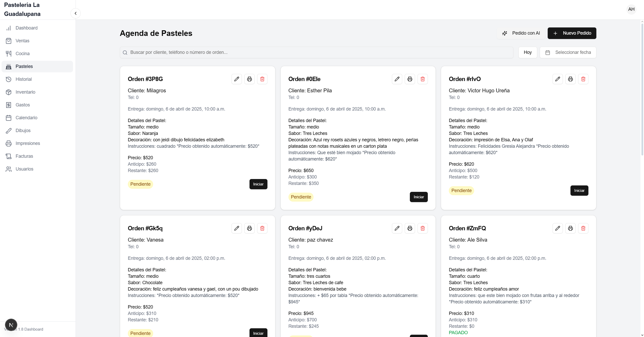Print order #Gk5q ticket

click(x=249, y=228)
